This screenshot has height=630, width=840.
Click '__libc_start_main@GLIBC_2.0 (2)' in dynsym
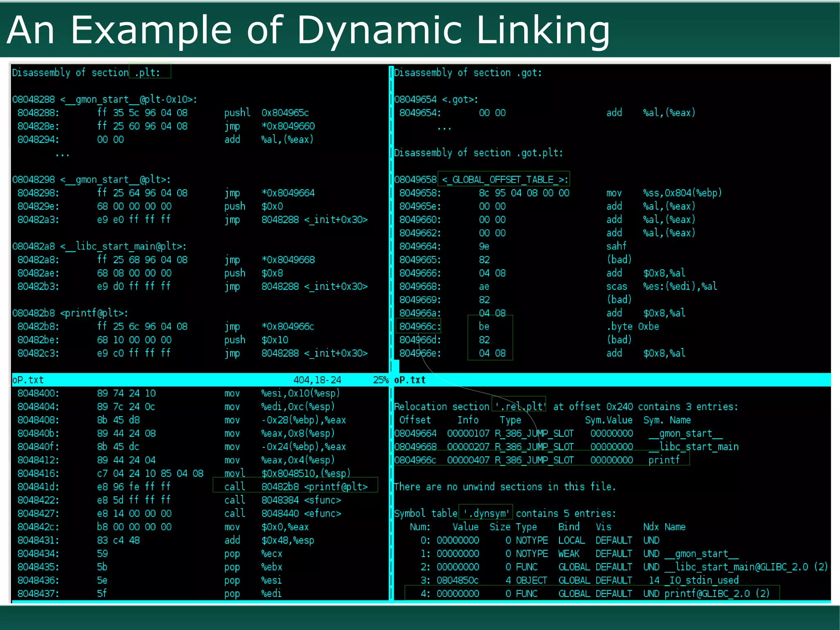point(746,567)
